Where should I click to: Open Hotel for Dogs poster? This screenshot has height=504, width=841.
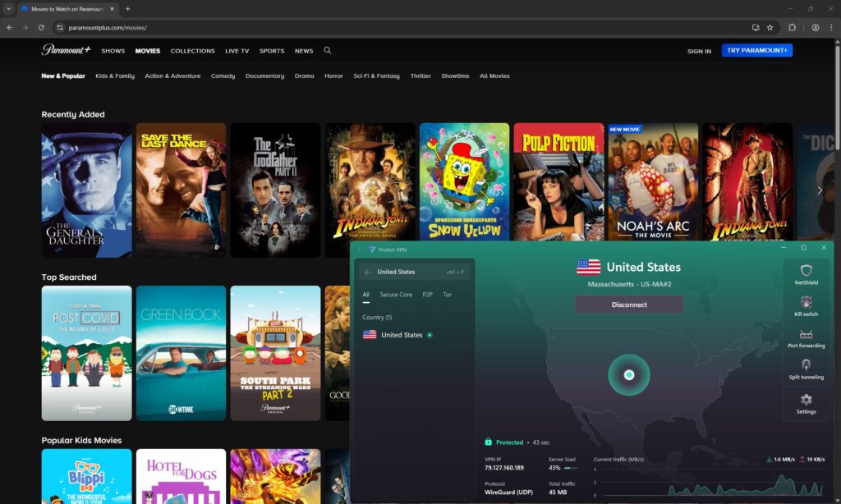pyautogui.click(x=181, y=476)
